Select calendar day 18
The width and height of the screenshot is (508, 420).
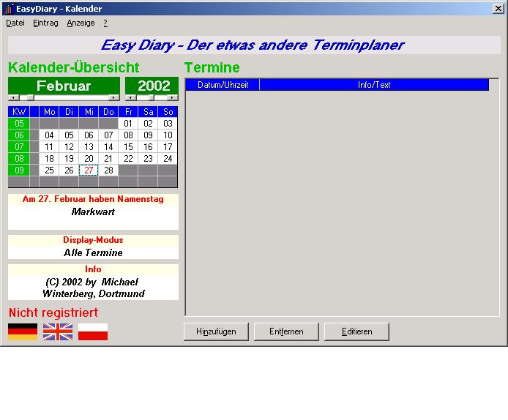pyautogui.click(x=49, y=159)
